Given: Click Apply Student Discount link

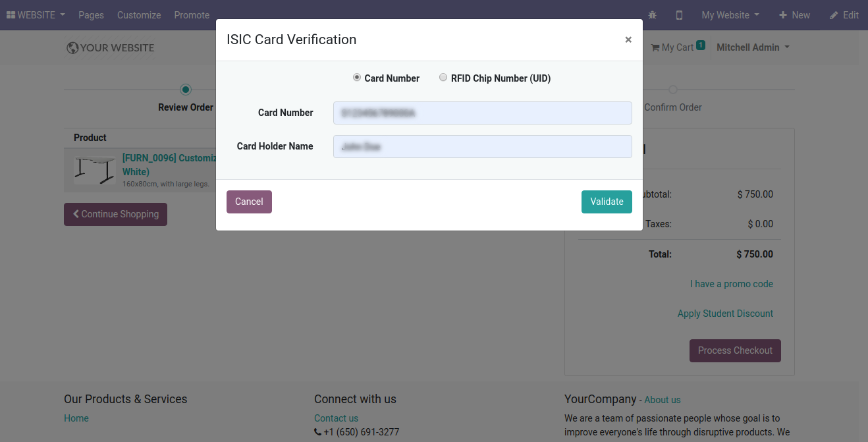Looking at the screenshot, I should (725, 314).
